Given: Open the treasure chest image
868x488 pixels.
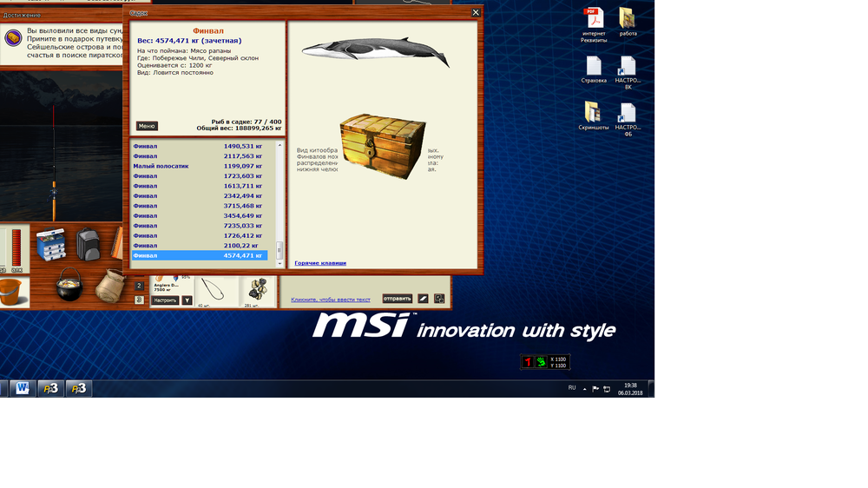Looking at the screenshot, I should 383,146.
